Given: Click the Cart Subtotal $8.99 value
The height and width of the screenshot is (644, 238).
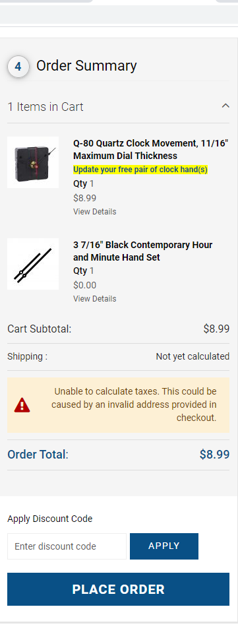Looking at the screenshot, I should [x=216, y=329].
